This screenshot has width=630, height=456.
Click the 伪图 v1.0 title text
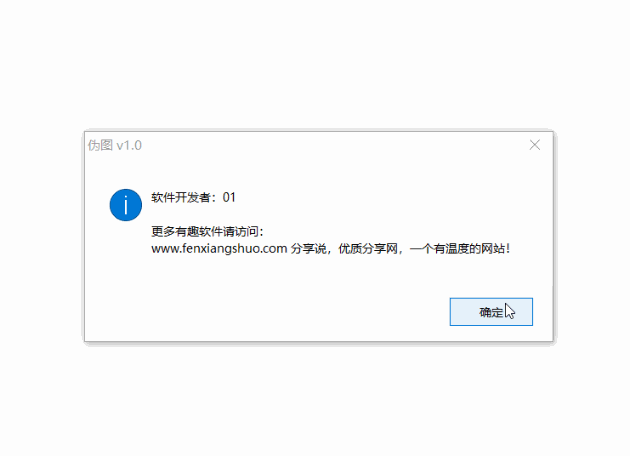tap(115, 145)
